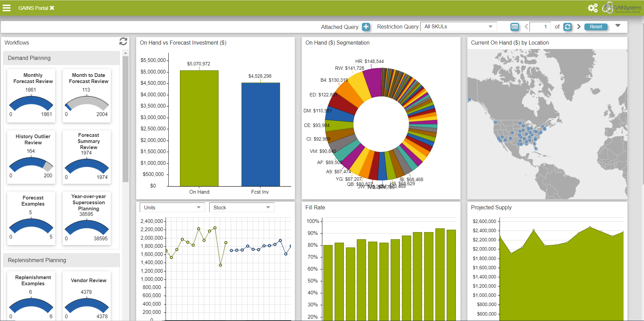Viewport: 644px width, 321px height.
Task: Open the settings gears icon
Action: point(593,8)
